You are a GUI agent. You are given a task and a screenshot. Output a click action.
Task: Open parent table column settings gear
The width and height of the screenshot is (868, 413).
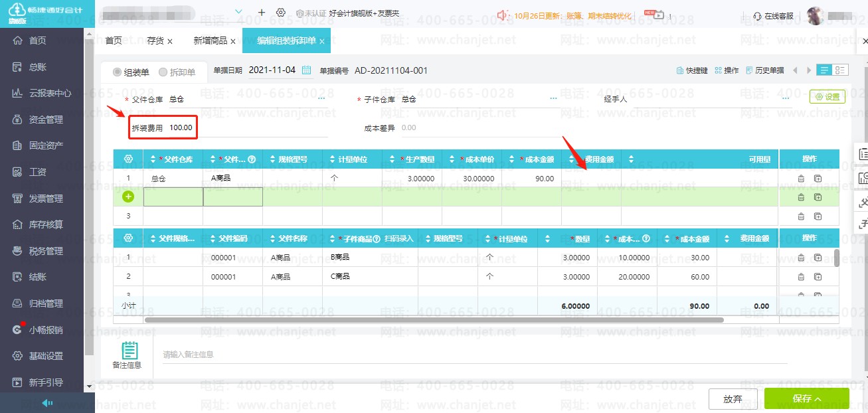pos(128,159)
